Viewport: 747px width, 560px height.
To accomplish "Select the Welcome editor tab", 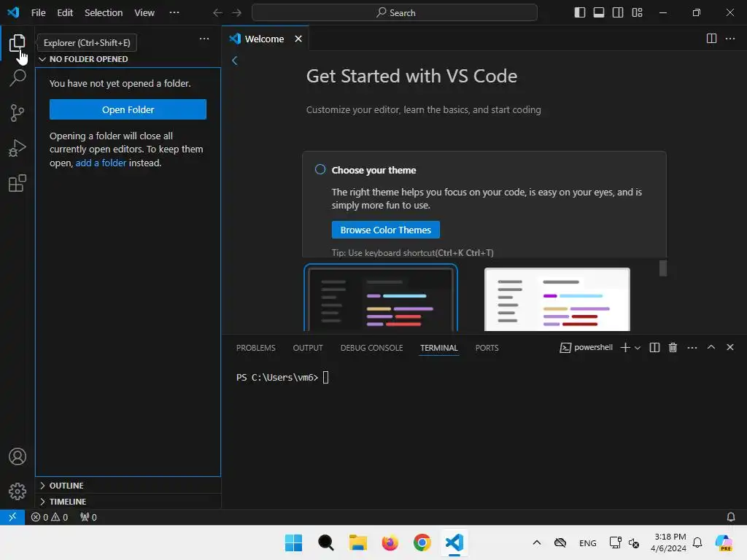I will pyautogui.click(x=266, y=39).
